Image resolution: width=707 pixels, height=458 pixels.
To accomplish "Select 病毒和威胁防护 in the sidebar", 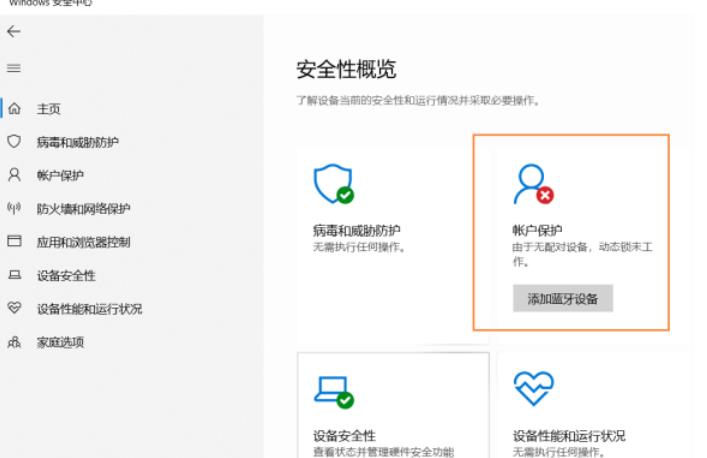I will (77, 142).
